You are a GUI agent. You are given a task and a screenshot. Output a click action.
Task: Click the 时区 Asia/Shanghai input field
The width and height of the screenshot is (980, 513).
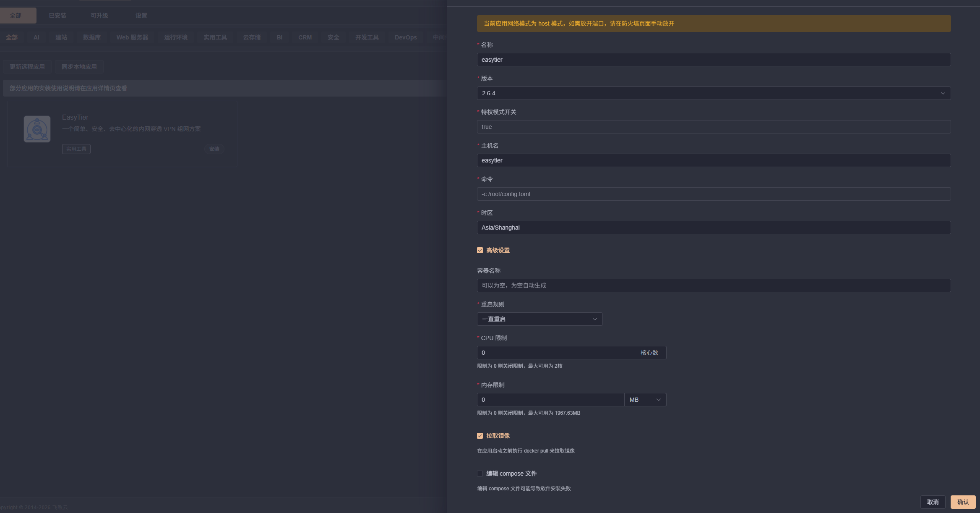[x=714, y=228]
